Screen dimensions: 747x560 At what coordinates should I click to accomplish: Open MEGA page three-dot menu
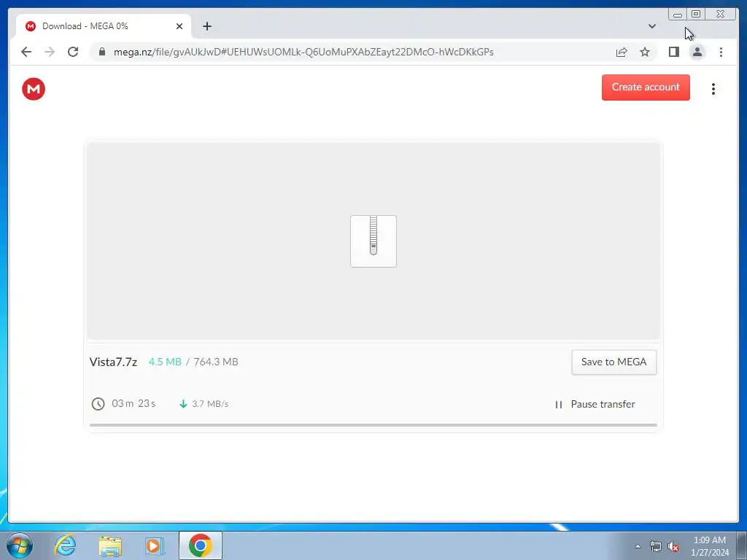coord(713,89)
